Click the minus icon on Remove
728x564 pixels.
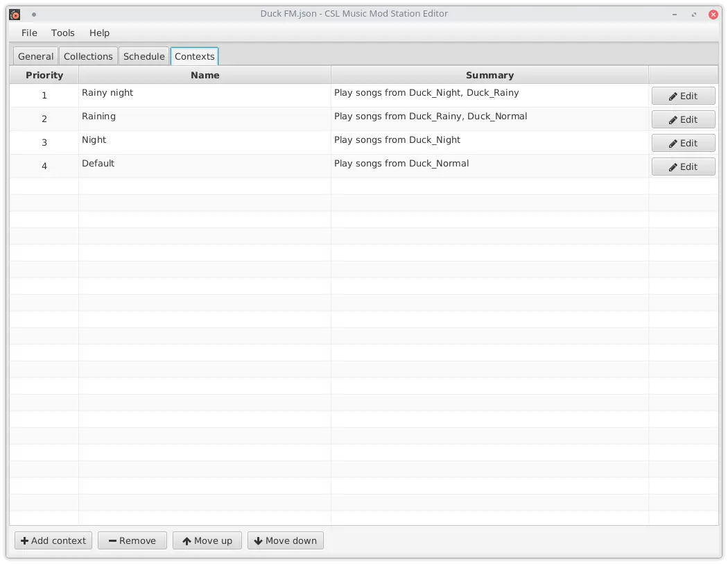pyautogui.click(x=112, y=541)
